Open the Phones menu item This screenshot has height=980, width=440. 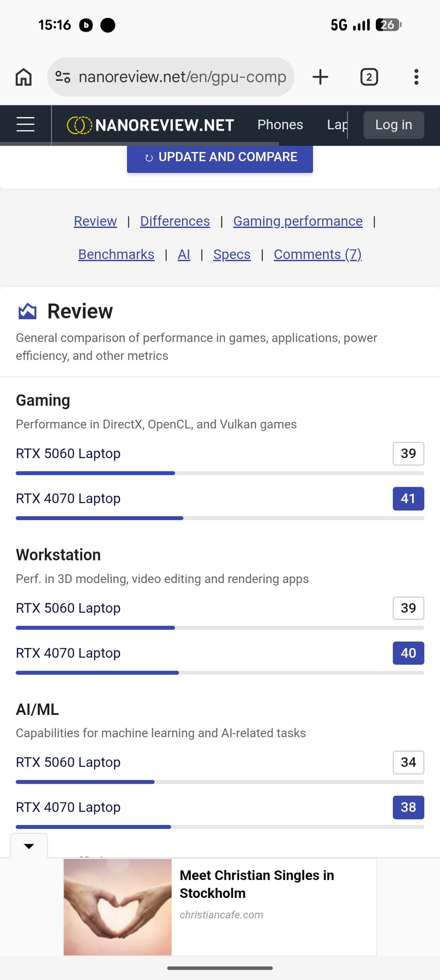point(280,125)
